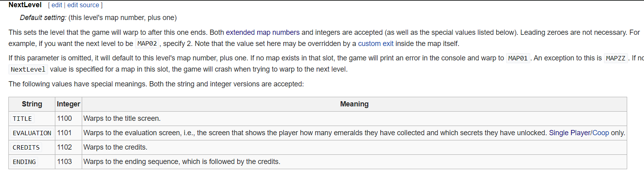Select the EVALUATION code cell
This screenshot has height=174, width=644.
tap(32, 133)
